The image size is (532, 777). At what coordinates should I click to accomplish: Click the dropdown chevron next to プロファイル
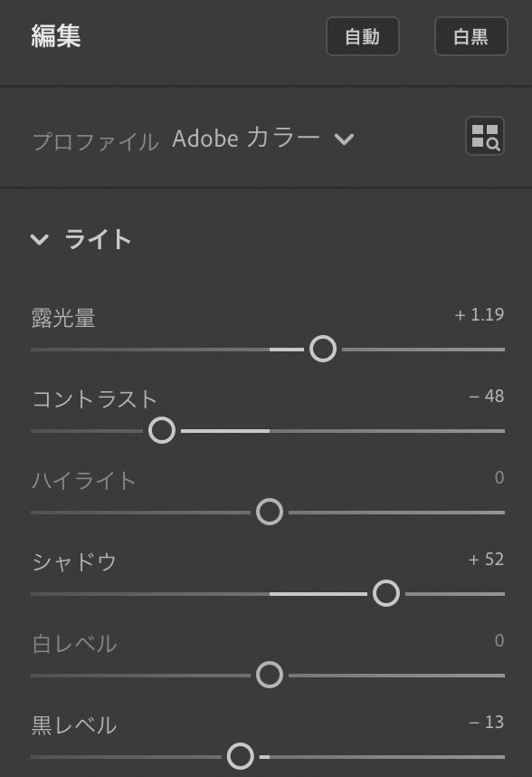tap(345, 139)
